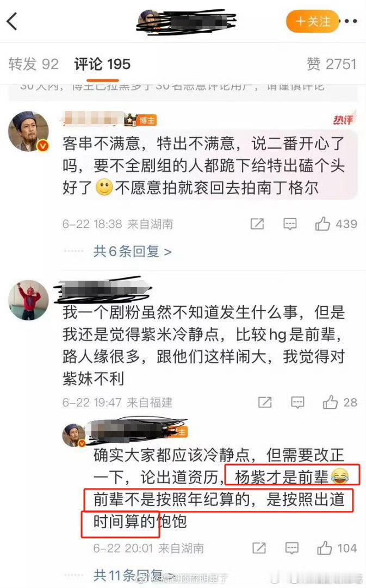Viewport: 366px width, 588px height.
Task: Repost the 6-22 18:38 comment
Action: tap(257, 224)
